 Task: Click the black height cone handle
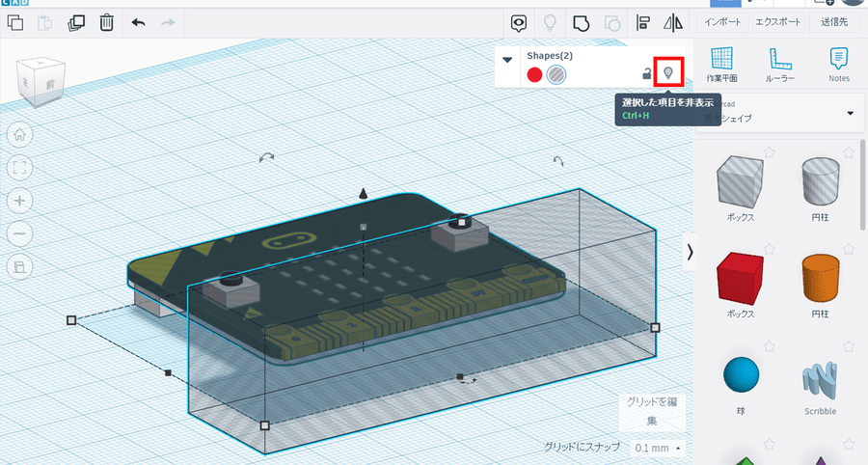point(364,193)
